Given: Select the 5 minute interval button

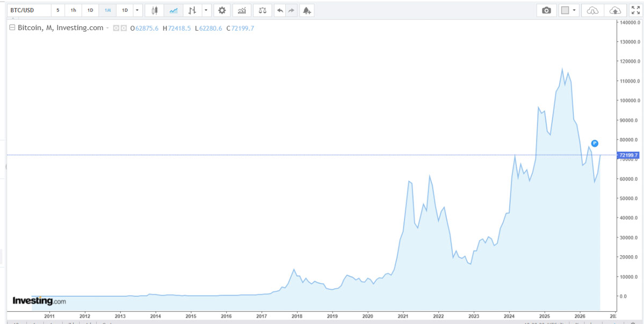Looking at the screenshot, I should pyautogui.click(x=58, y=10).
